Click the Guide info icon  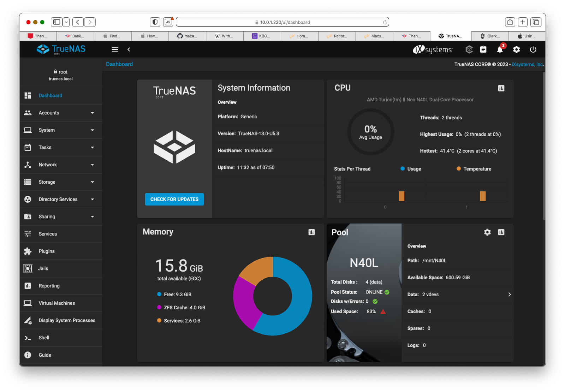tap(28, 355)
